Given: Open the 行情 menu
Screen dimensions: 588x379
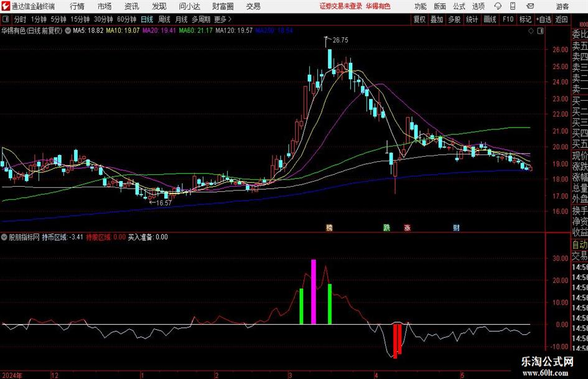Looking at the screenshot, I should point(77,6).
